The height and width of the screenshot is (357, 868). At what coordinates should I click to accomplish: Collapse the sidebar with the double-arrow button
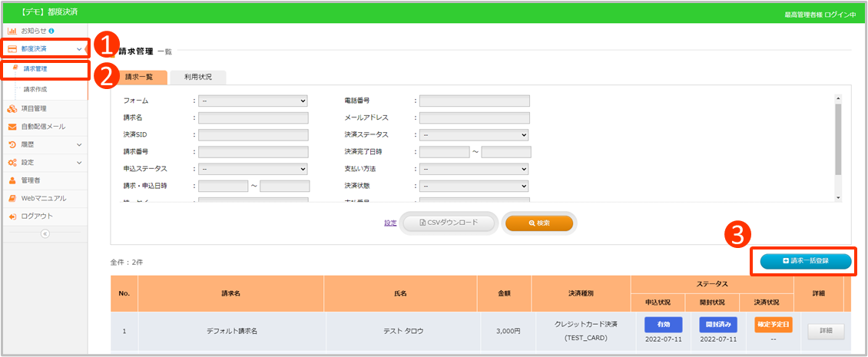tap(44, 234)
